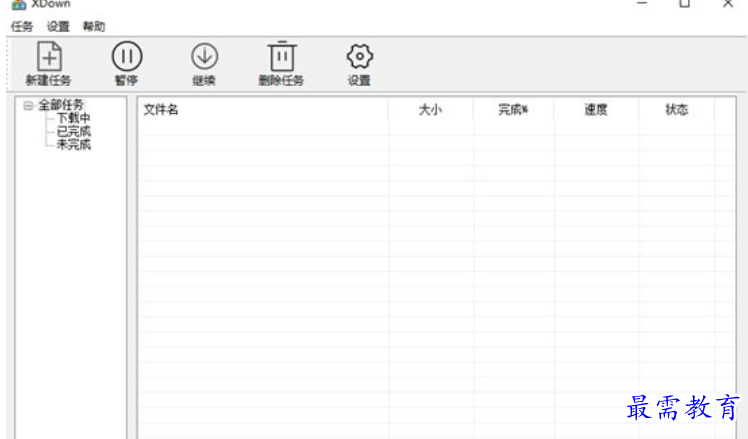Open the 设置 menu in menu bar

58,27
